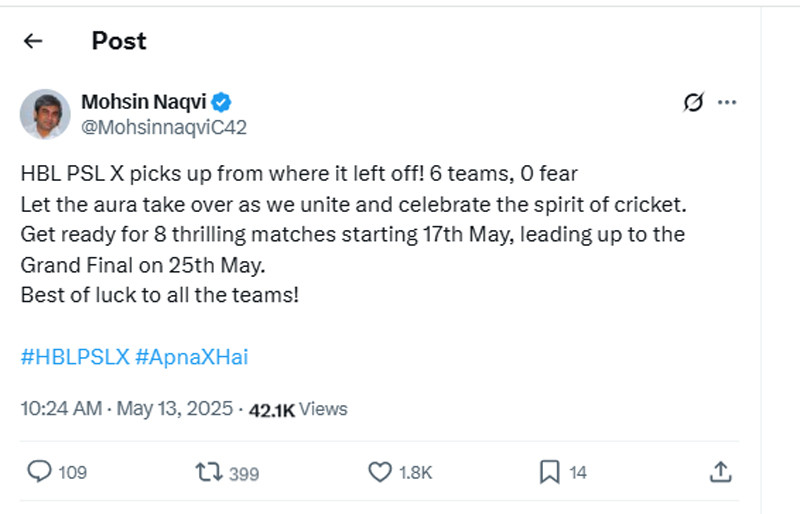
Task: Open the @MohsinnaqviC42 handle link
Action: [163, 127]
